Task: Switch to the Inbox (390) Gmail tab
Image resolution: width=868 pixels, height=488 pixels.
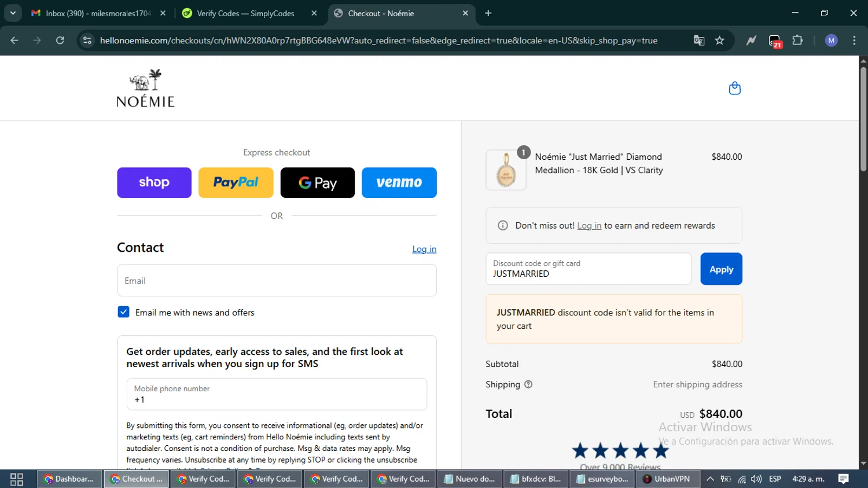Action: tap(98, 13)
